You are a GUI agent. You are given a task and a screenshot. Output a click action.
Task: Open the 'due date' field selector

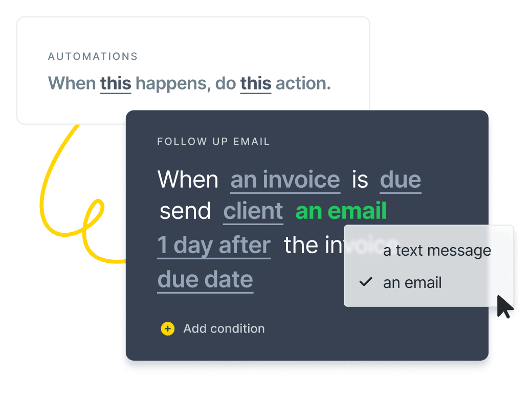click(x=205, y=280)
